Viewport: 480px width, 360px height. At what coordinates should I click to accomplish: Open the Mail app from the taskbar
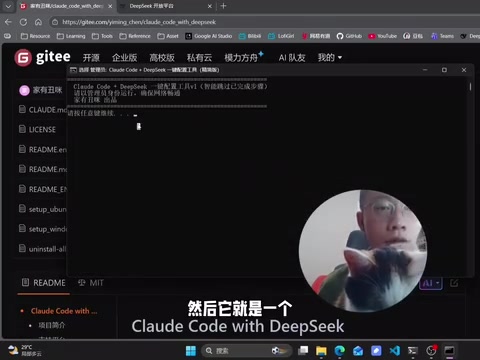358,351
